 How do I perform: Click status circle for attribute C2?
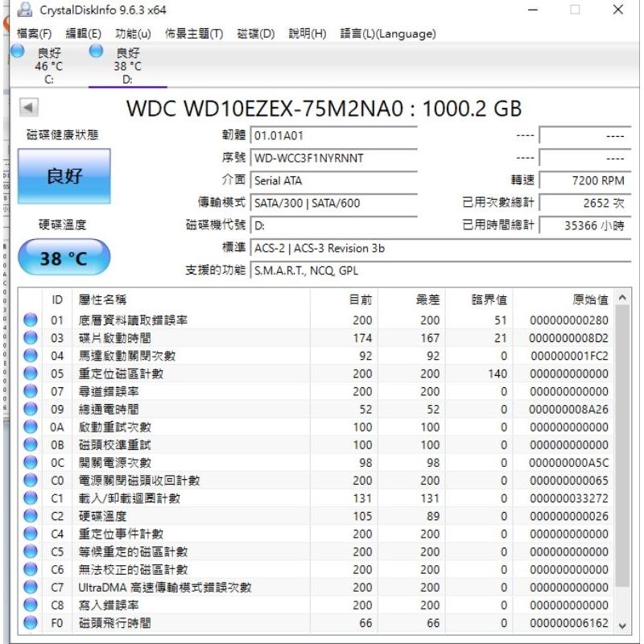tap(31, 515)
